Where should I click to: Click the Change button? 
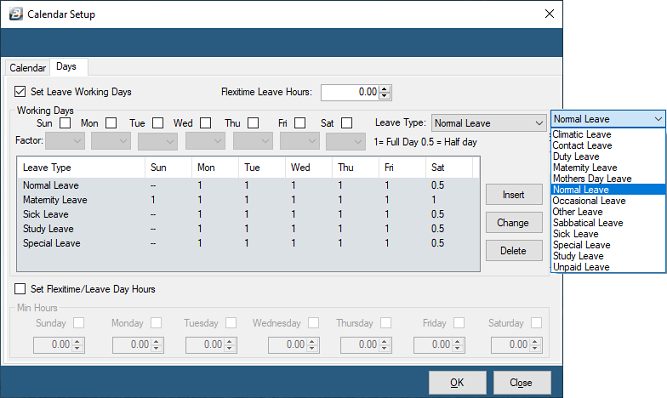coord(514,222)
